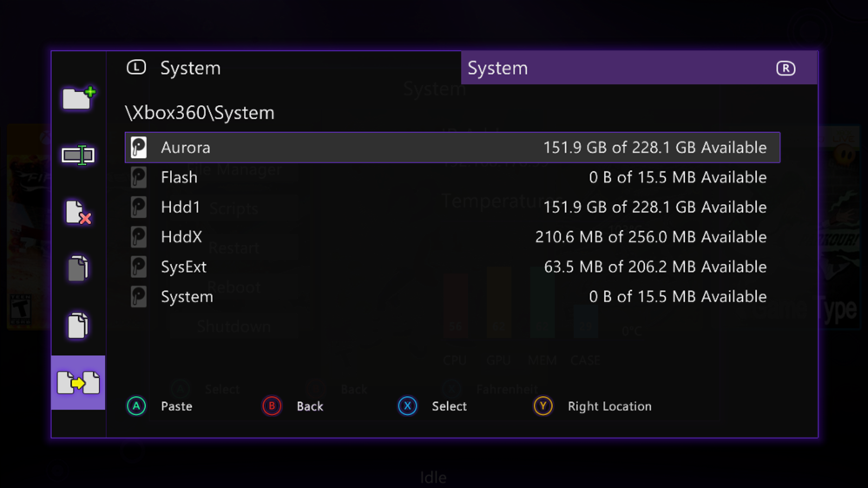Open the HddX drive entry
The height and width of the screenshot is (488, 868).
pyautogui.click(x=452, y=237)
